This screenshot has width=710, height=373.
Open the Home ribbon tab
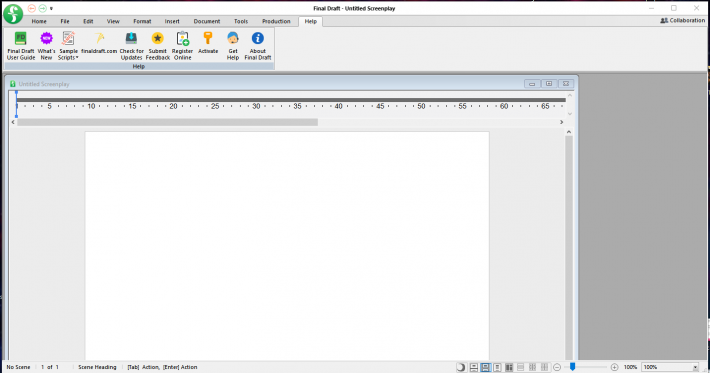point(39,21)
